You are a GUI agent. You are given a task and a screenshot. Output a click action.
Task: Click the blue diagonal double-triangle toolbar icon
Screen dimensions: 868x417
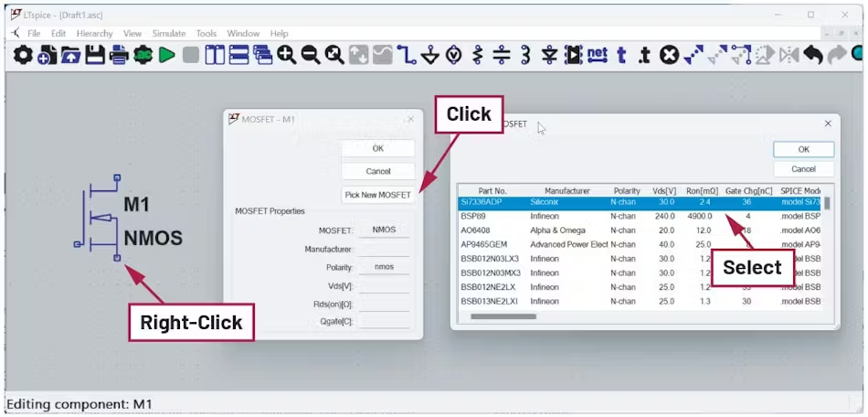pyautogui.click(x=693, y=55)
